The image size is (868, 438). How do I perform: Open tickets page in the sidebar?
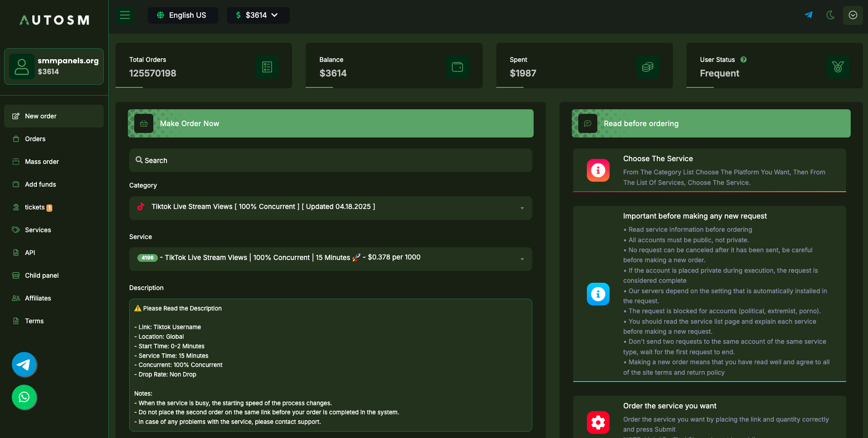click(35, 207)
